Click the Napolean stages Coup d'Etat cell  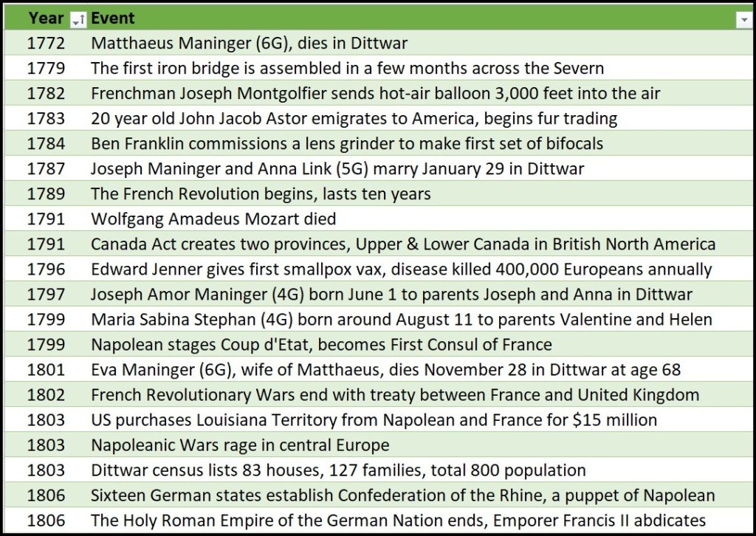pos(321,345)
